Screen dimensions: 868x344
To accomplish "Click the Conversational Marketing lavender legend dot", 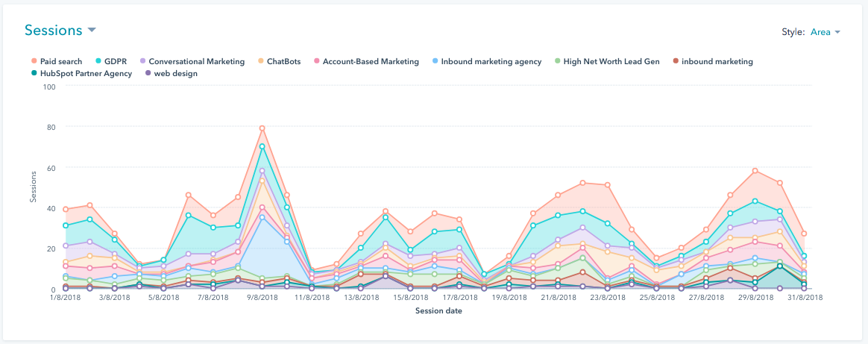I will (x=142, y=61).
